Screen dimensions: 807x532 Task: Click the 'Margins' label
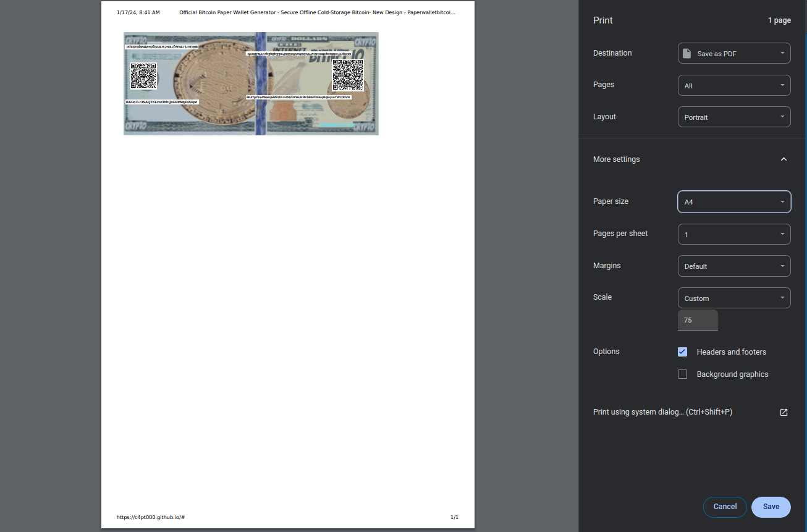(607, 266)
